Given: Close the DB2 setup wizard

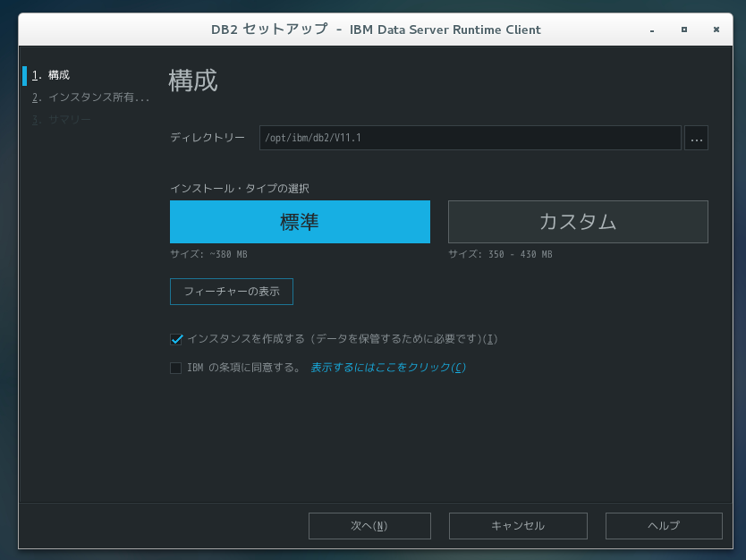Looking at the screenshot, I should tap(716, 30).
